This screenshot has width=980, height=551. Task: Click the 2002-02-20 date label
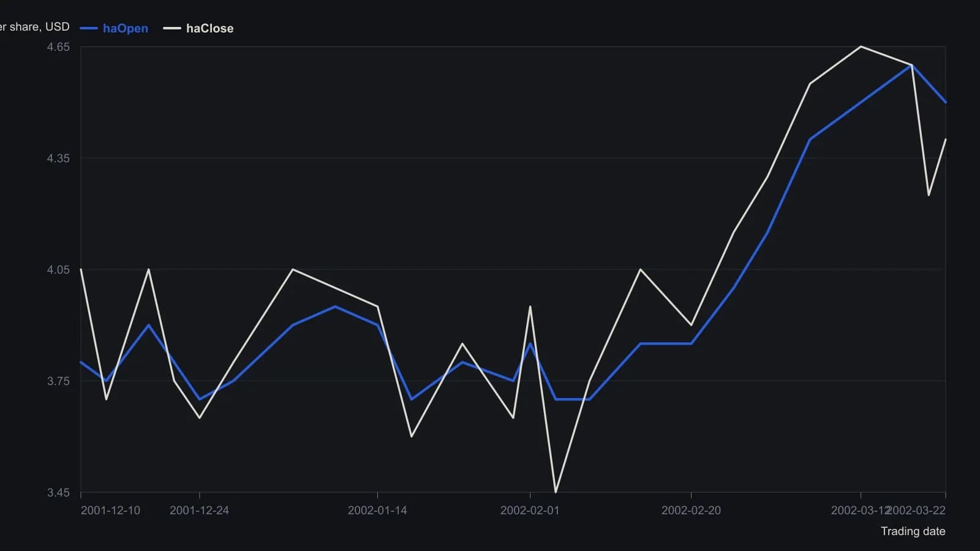click(691, 511)
